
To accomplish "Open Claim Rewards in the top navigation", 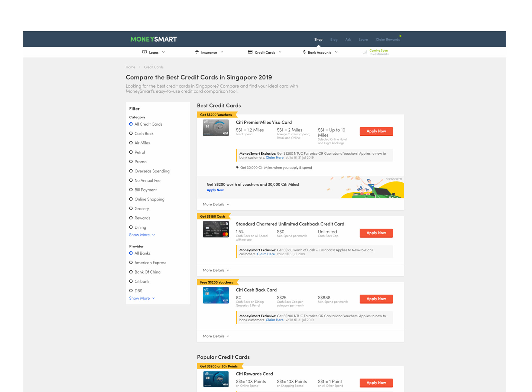I will [388, 39].
